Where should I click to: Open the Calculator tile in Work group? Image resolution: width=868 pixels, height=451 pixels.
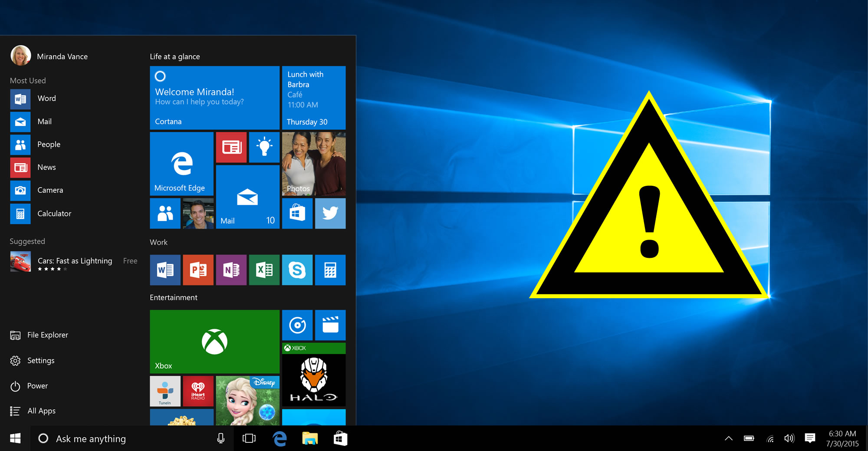tap(330, 270)
